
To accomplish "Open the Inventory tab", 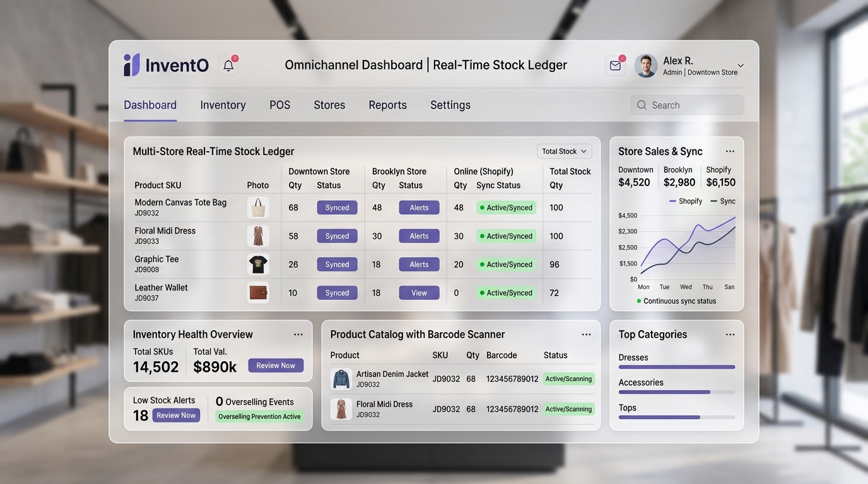I will [223, 105].
